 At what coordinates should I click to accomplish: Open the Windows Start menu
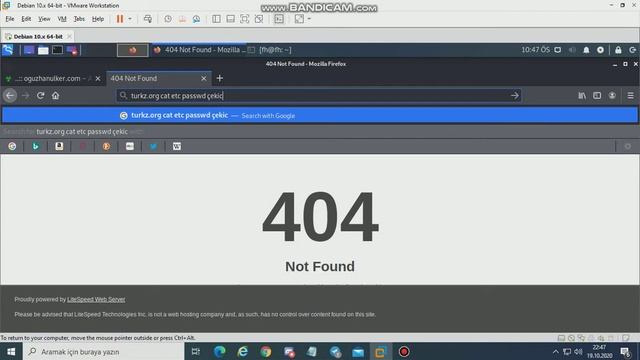pyautogui.click(x=11, y=351)
